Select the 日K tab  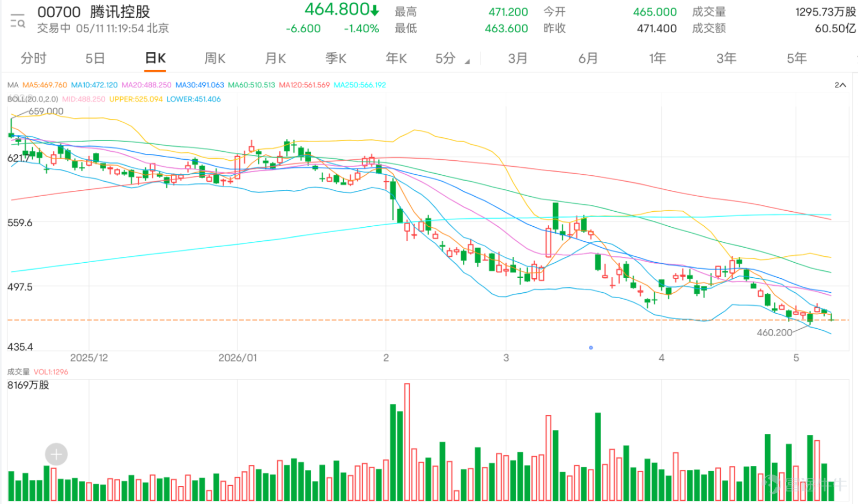pos(156,58)
